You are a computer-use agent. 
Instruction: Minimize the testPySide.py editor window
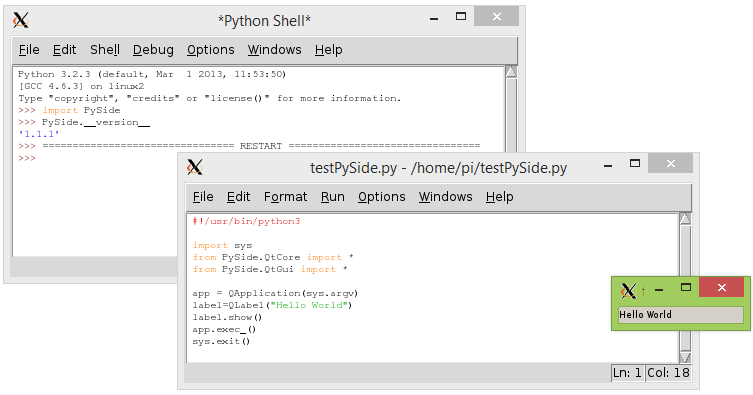point(608,166)
